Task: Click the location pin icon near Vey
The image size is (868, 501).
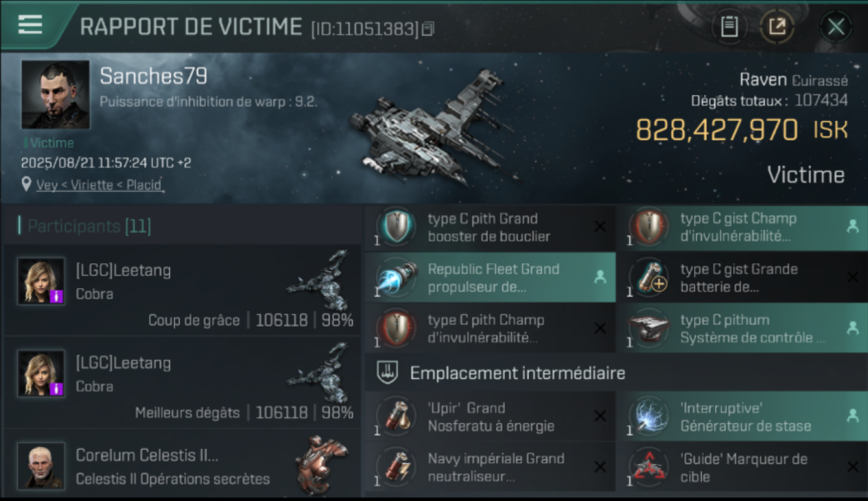Action: (x=27, y=184)
